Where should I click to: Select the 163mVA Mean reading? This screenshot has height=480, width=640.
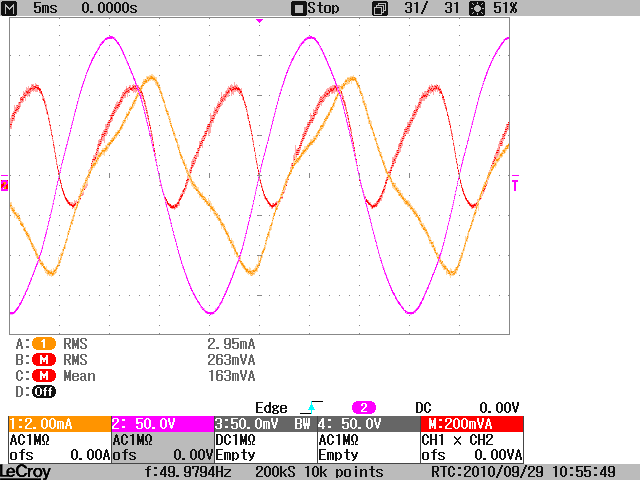click(231, 376)
